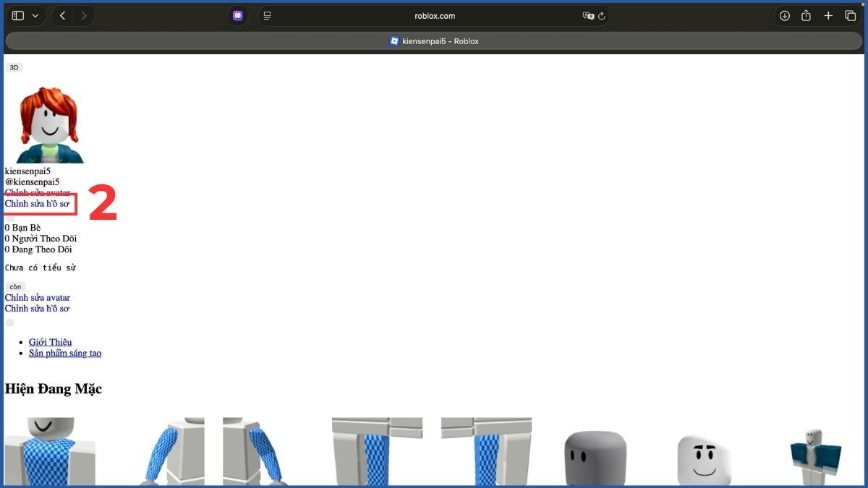Click the 'Hiện Đang Mặc' heading
The width and height of the screenshot is (868, 488).
pos(54,389)
